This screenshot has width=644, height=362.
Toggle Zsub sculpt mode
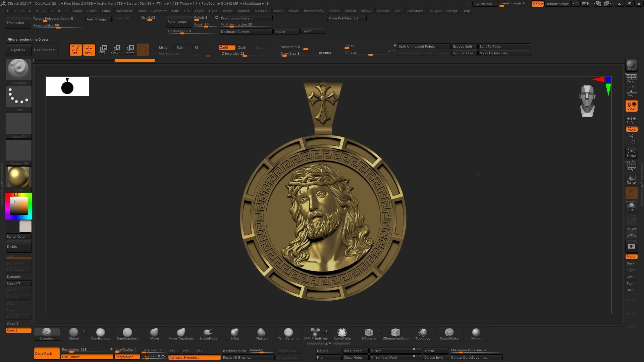[245, 47]
